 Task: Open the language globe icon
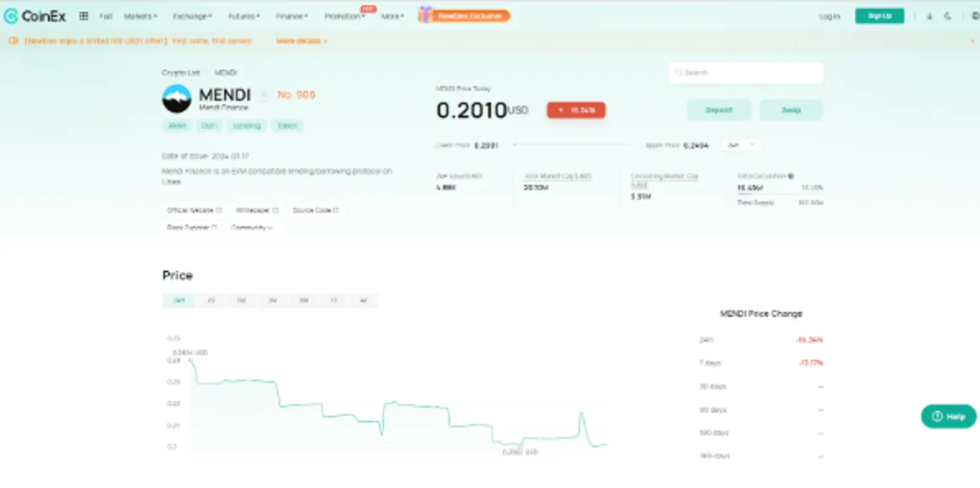click(975, 17)
